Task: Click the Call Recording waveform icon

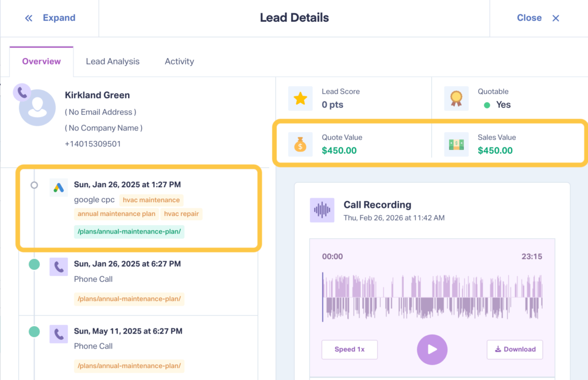Action: (x=322, y=210)
